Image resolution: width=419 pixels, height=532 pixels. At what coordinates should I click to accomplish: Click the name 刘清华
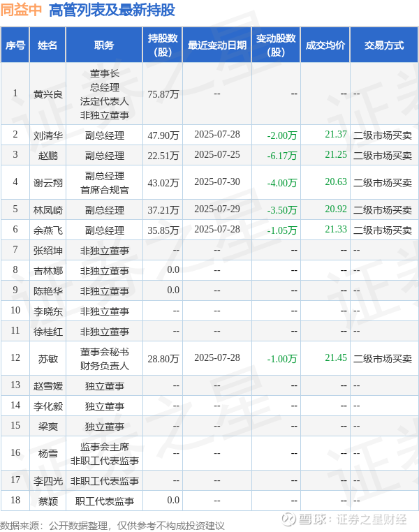(x=48, y=135)
